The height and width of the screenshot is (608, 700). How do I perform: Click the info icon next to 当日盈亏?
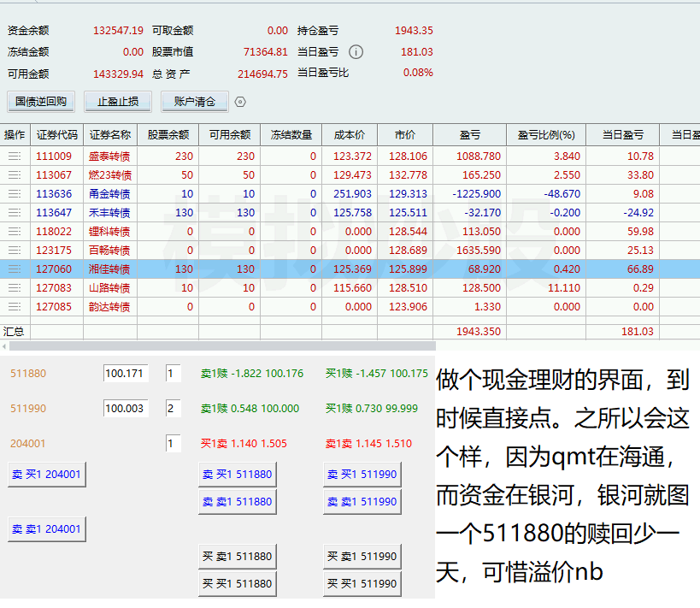pyautogui.click(x=356, y=52)
